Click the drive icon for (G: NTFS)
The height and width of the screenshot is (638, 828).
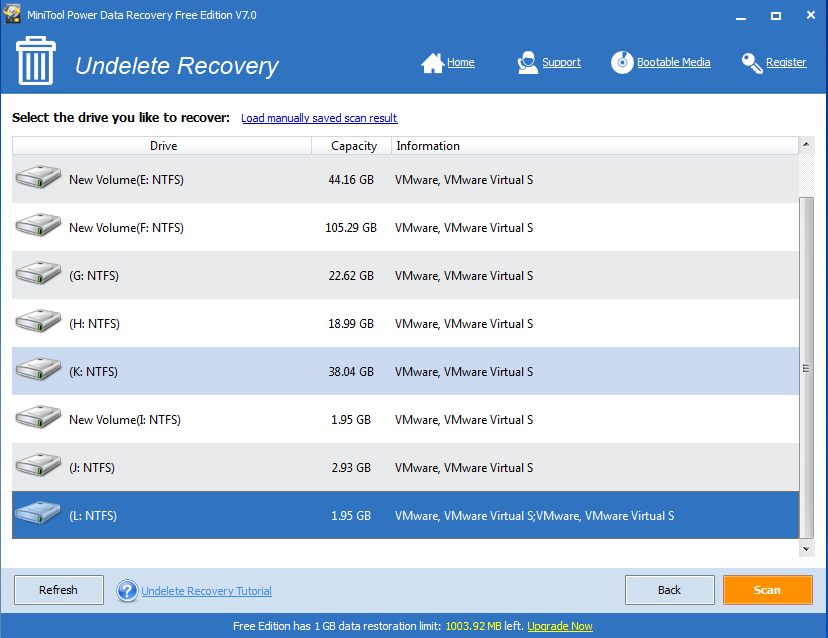[x=38, y=273]
